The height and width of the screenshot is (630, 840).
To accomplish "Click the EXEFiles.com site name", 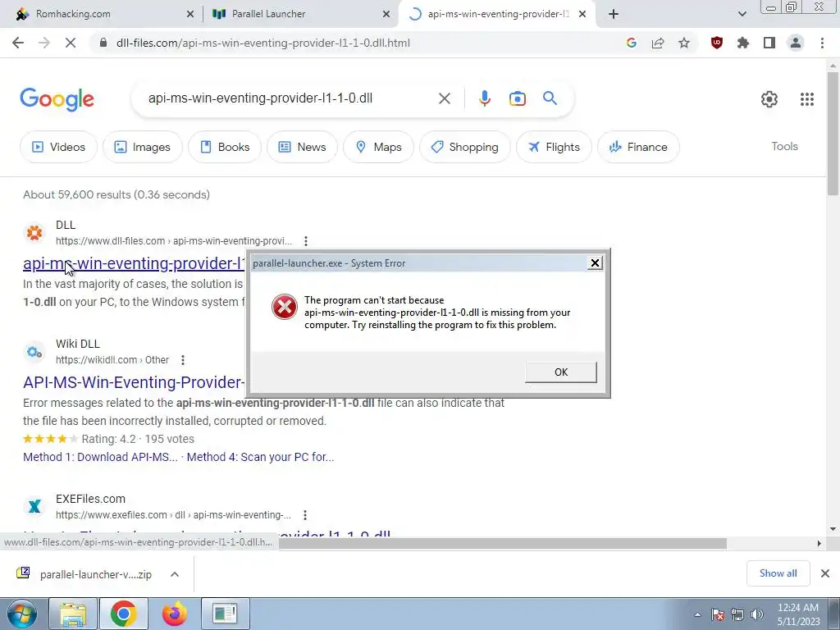I will click(90, 499).
